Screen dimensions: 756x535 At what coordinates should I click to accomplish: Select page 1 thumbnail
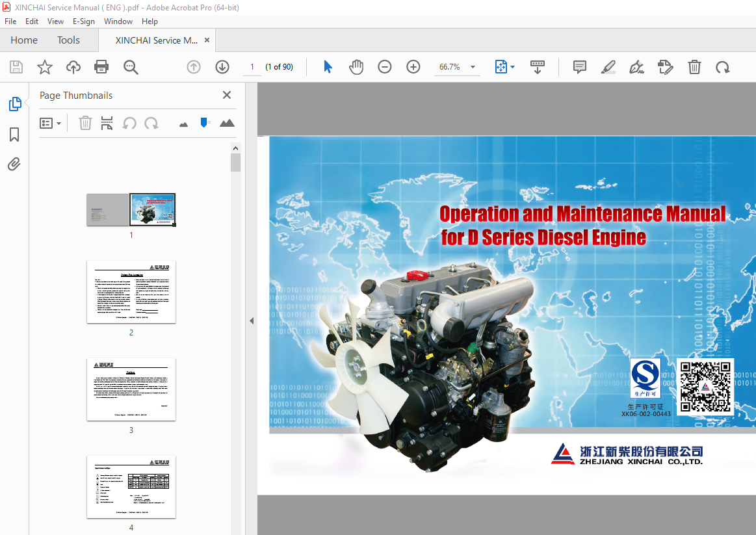click(131, 210)
